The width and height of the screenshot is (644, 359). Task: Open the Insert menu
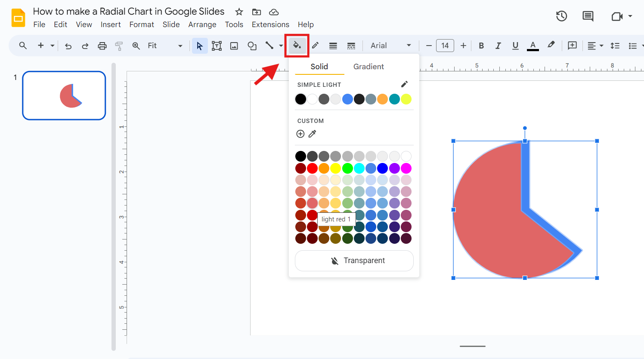pyautogui.click(x=111, y=25)
